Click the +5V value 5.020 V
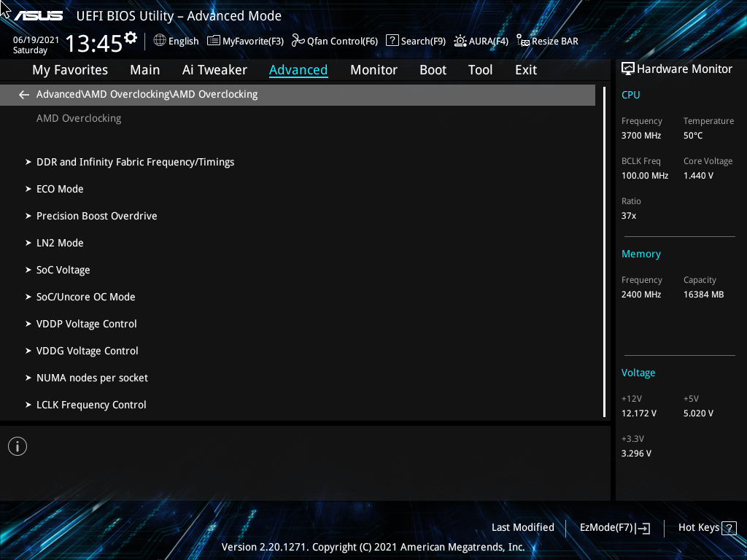The image size is (747, 560). click(x=698, y=413)
